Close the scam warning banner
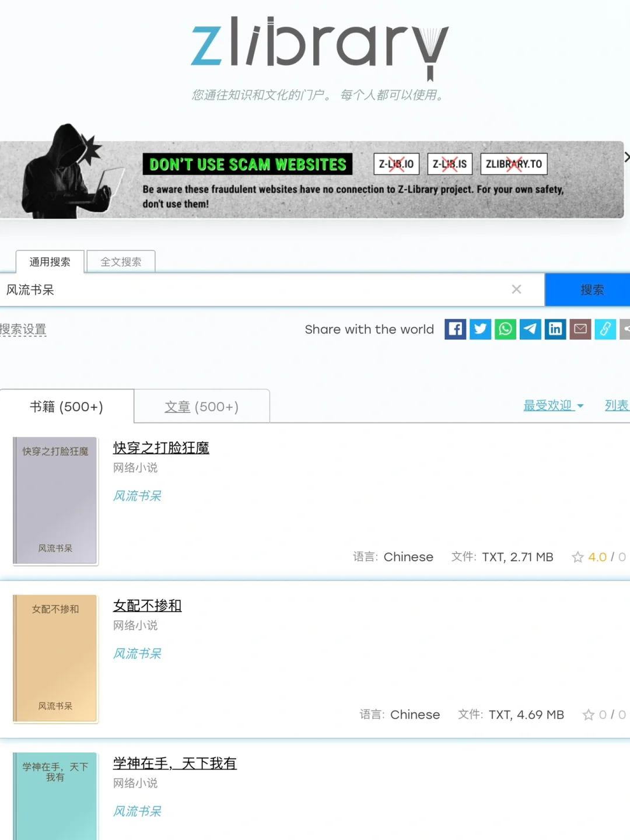The image size is (630, 840). coord(626,157)
